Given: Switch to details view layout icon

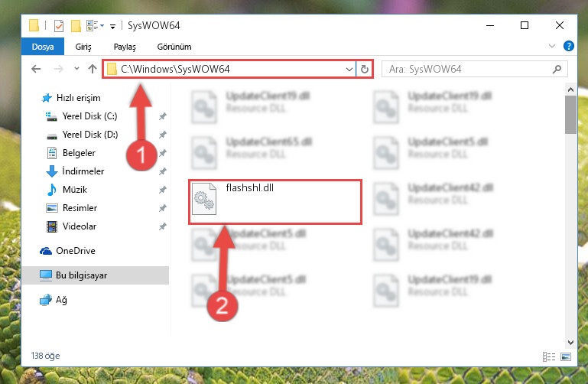Looking at the screenshot, I should pyautogui.click(x=549, y=356).
